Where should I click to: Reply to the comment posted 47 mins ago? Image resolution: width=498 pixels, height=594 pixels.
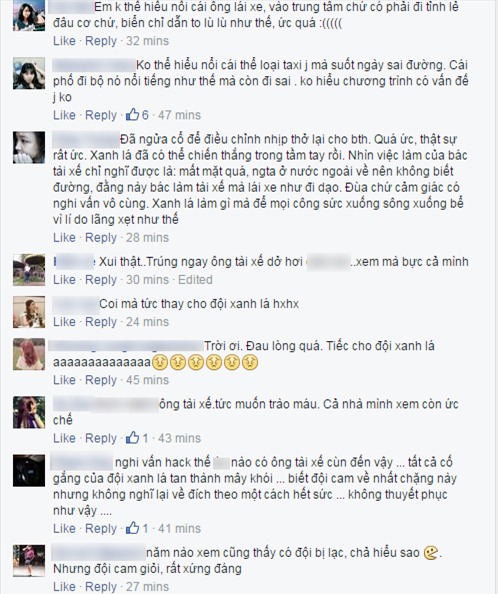101,115
